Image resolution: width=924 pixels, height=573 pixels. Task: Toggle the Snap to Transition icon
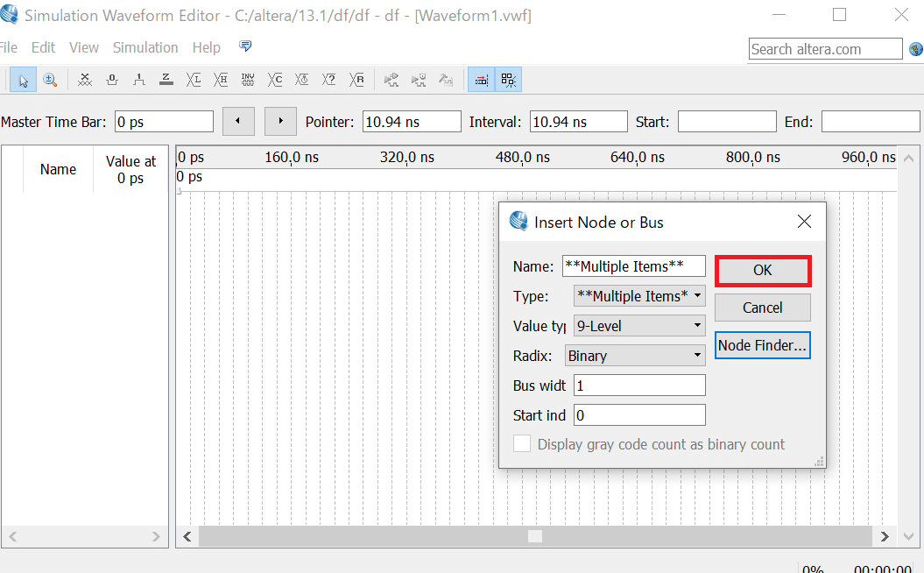click(482, 81)
